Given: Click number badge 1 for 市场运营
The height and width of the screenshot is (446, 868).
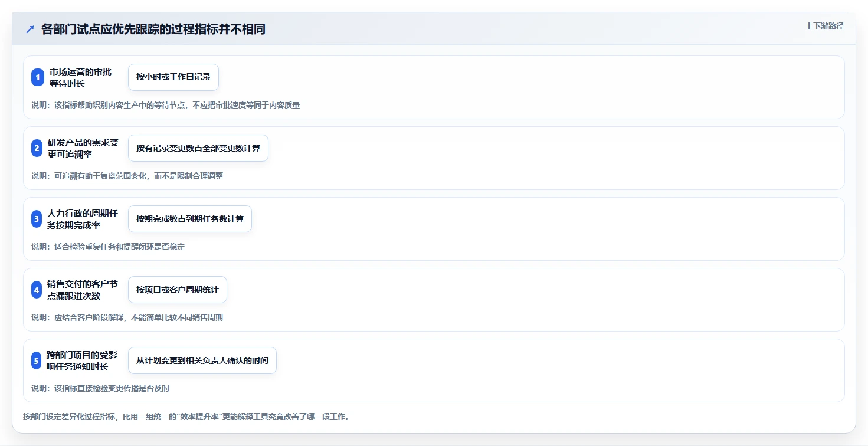Looking at the screenshot, I should 38,77.
